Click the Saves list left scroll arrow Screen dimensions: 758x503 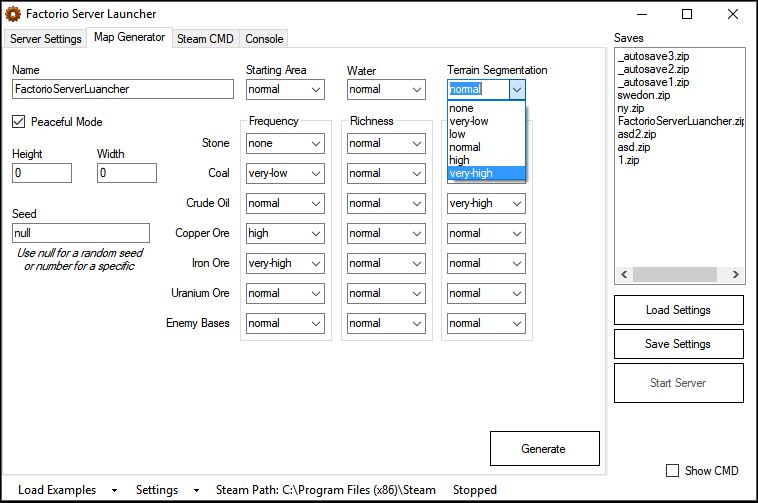(x=624, y=274)
